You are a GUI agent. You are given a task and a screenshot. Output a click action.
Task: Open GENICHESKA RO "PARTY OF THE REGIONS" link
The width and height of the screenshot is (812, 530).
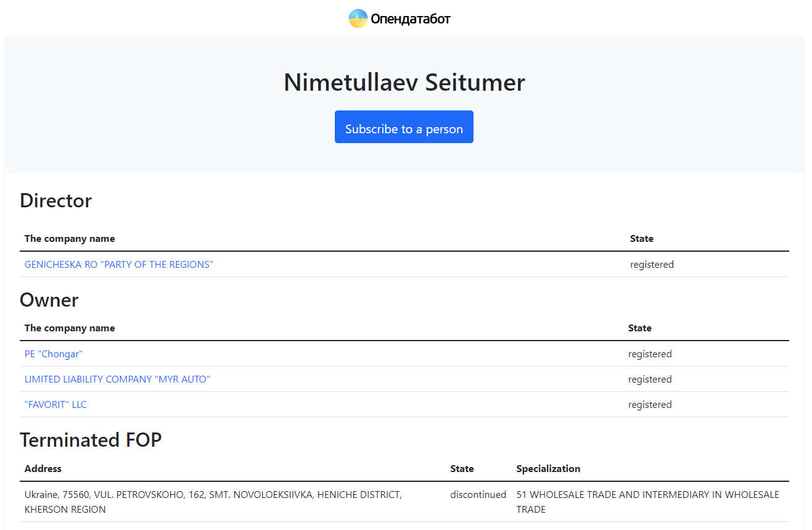coord(119,265)
